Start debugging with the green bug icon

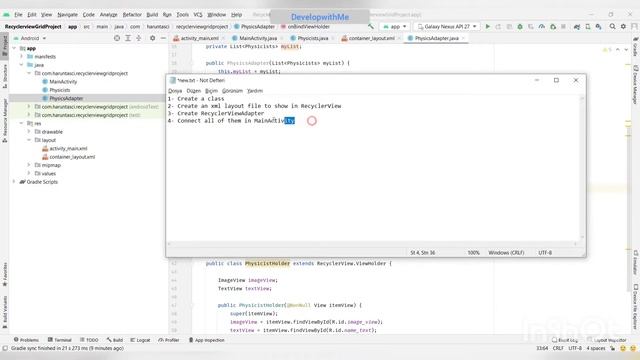click(x=520, y=27)
